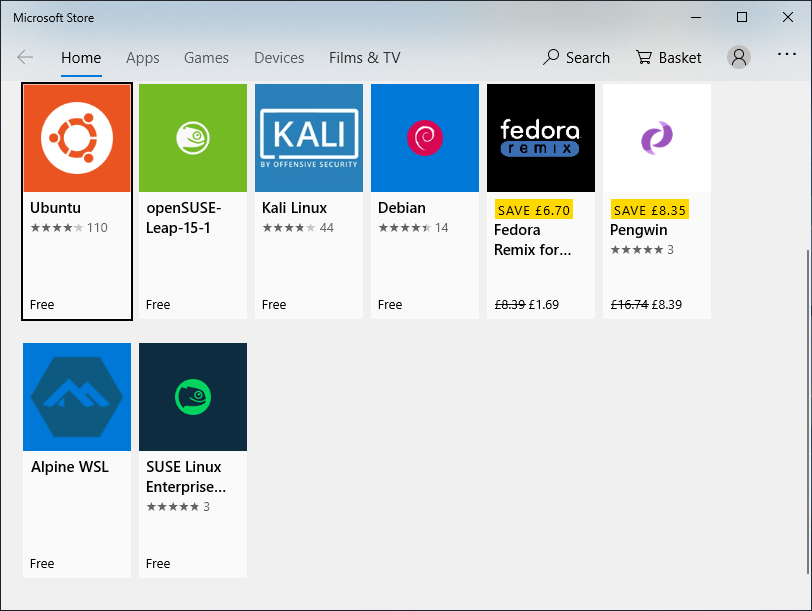Go back with the arrow button

coord(25,57)
